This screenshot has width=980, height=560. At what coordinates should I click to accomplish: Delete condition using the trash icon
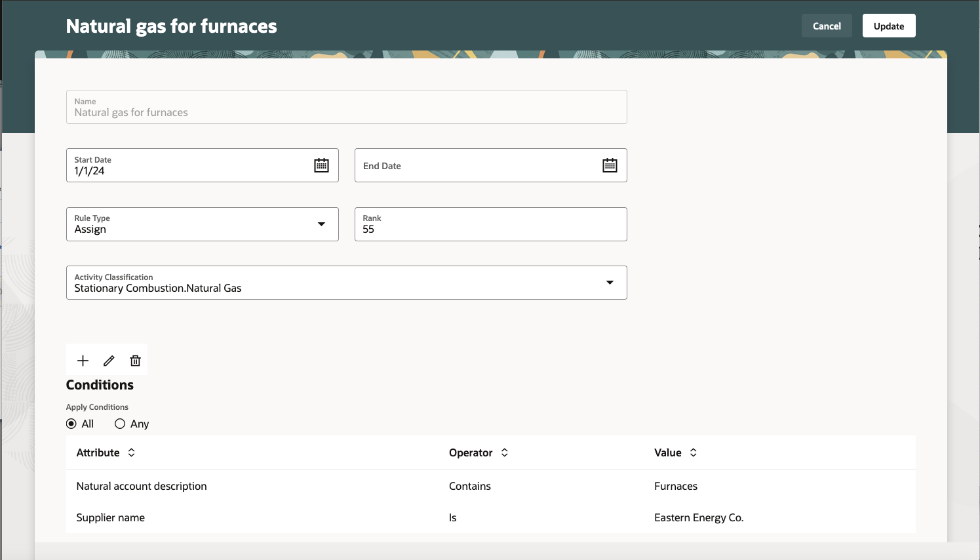point(135,361)
